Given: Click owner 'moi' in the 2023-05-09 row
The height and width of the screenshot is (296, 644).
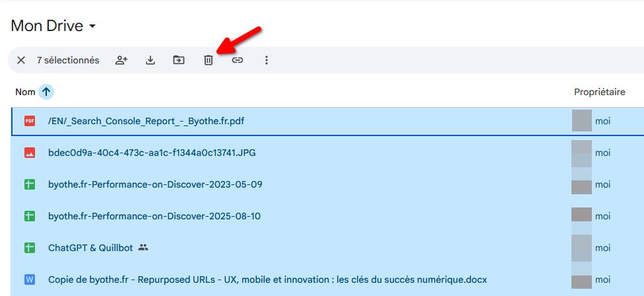Looking at the screenshot, I should click(602, 184).
